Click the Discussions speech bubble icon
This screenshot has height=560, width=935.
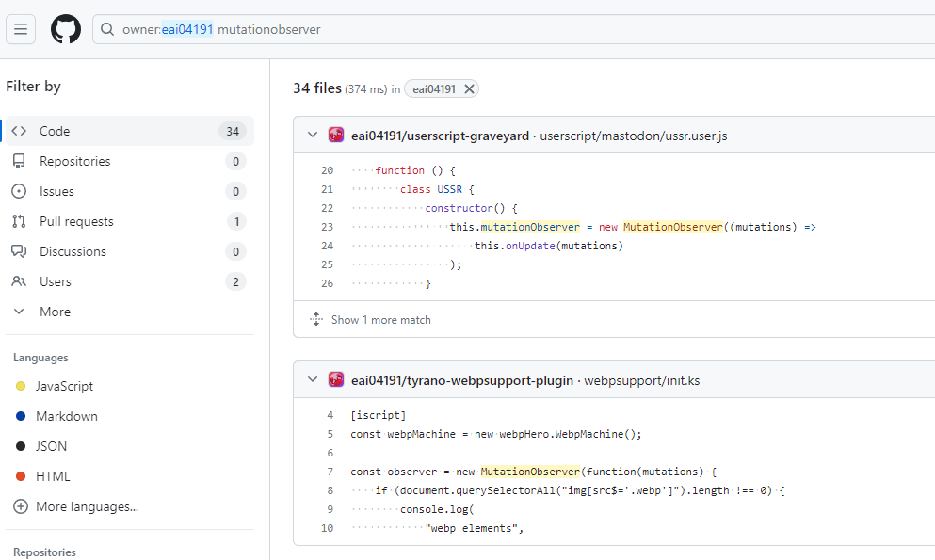pyautogui.click(x=19, y=251)
